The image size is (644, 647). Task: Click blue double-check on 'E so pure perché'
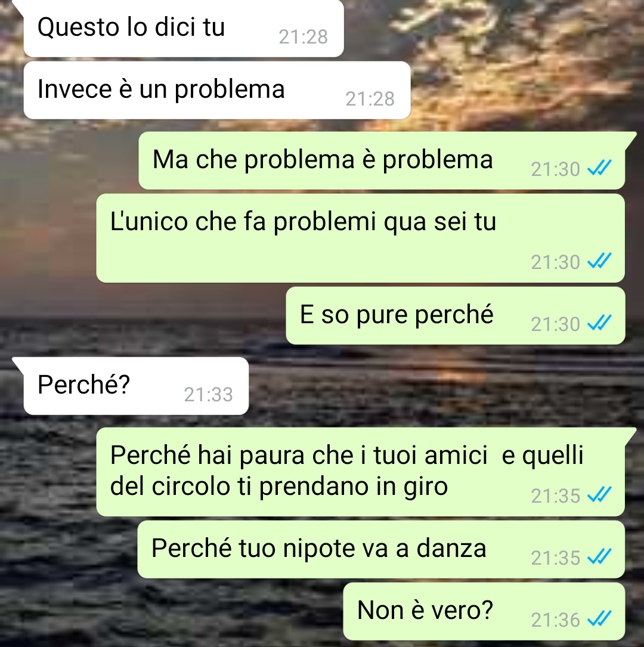[x=599, y=323]
